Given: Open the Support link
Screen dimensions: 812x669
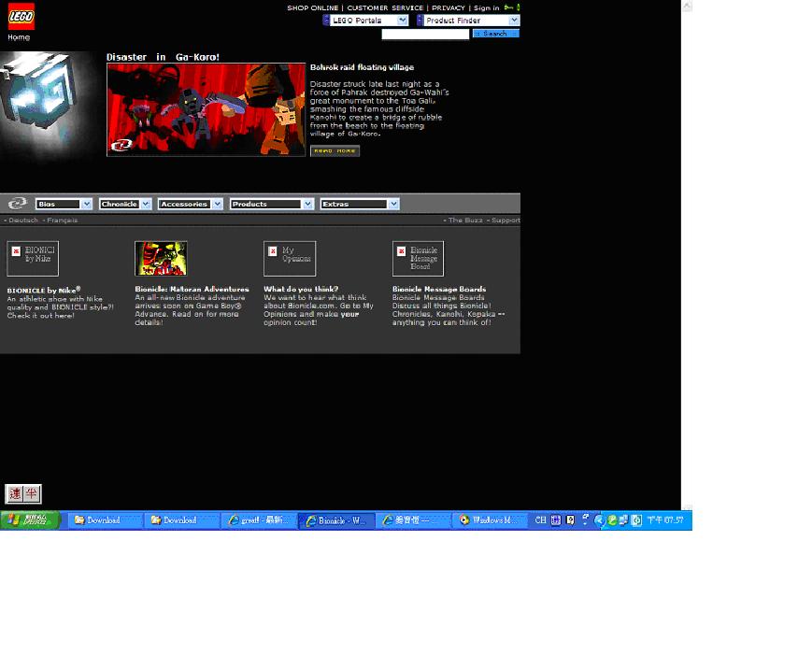Looking at the screenshot, I should click(x=506, y=221).
